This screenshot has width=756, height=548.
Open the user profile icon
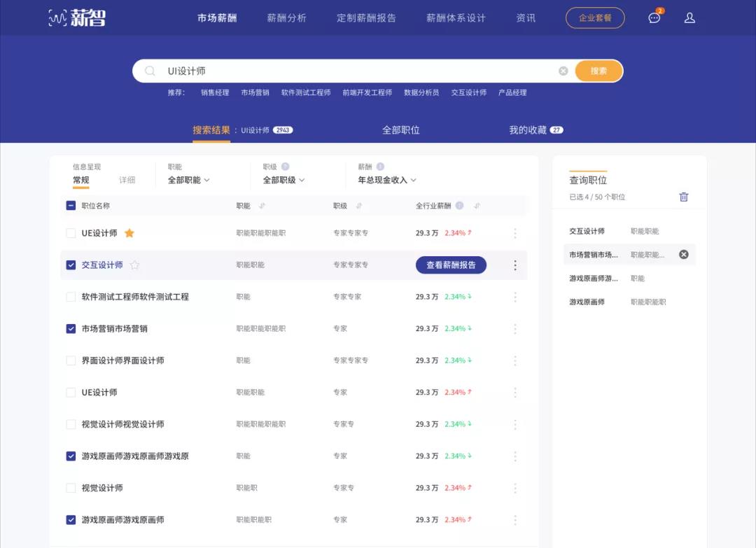pyautogui.click(x=689, y=18)
